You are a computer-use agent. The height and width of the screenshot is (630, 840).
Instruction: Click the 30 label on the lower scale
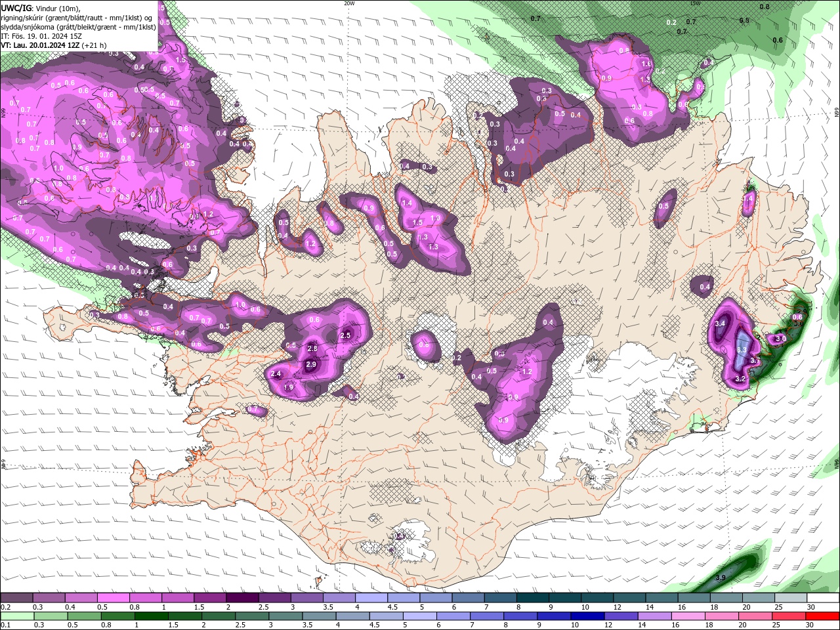811,625
